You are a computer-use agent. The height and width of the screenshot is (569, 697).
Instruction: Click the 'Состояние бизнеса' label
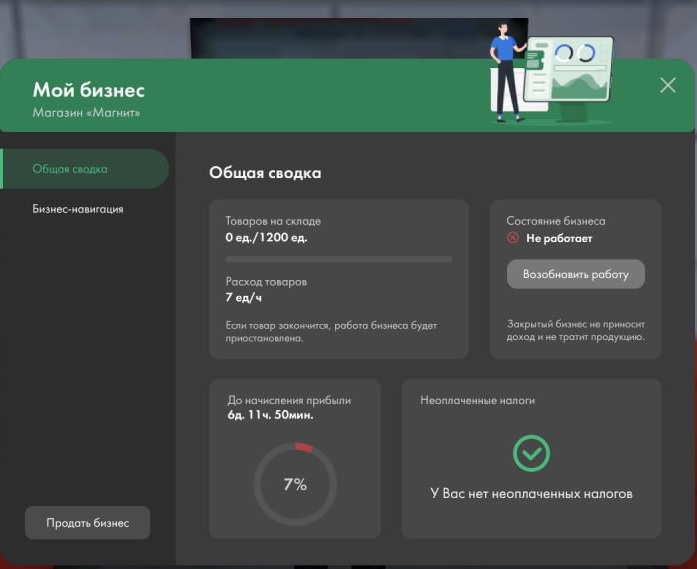(556, 221)
